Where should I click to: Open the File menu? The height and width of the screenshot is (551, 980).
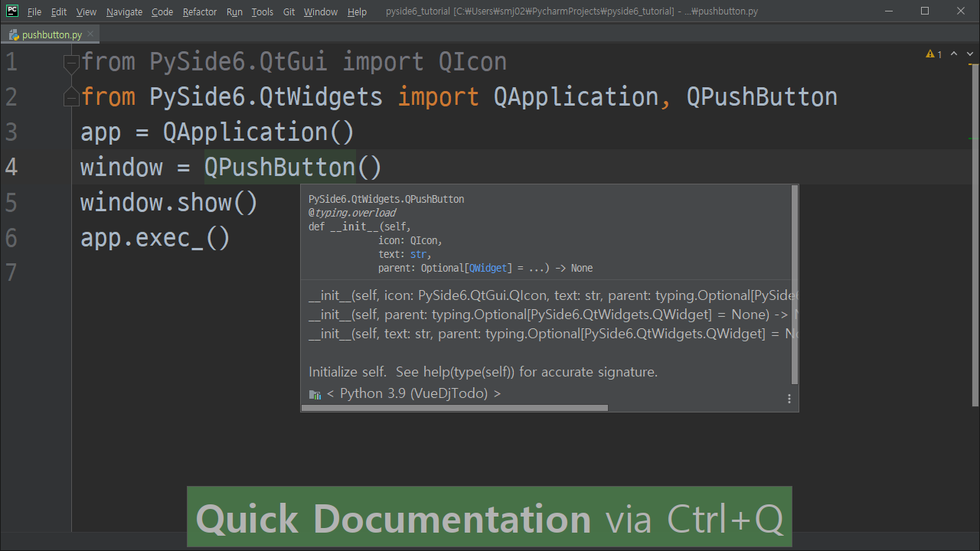[34, 11]
